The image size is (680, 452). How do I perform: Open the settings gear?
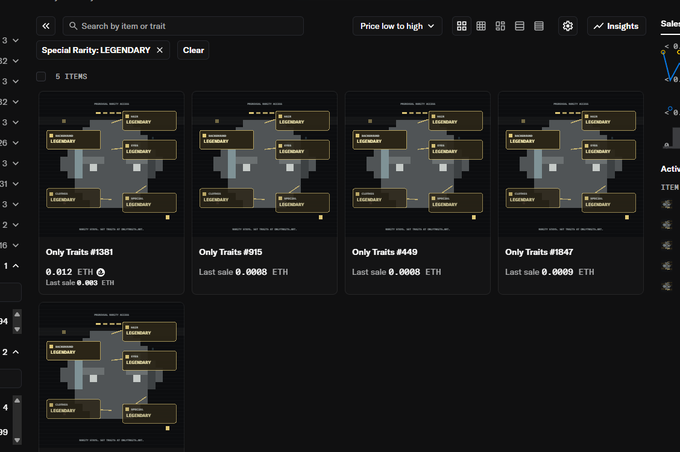568,26
